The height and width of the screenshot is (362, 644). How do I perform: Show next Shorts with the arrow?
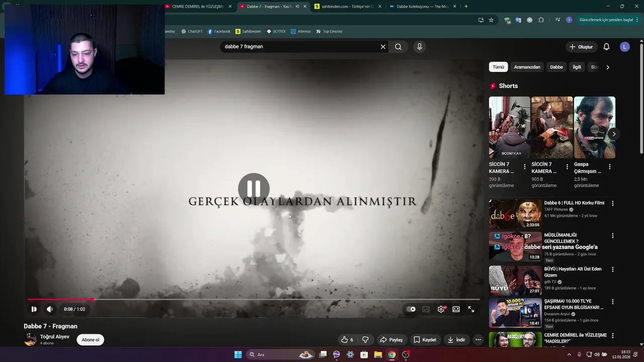click(613, 134)
